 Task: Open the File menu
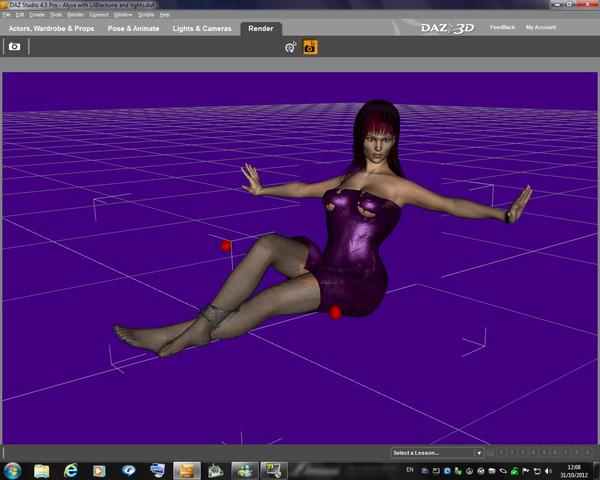click(x=6, y=15)
